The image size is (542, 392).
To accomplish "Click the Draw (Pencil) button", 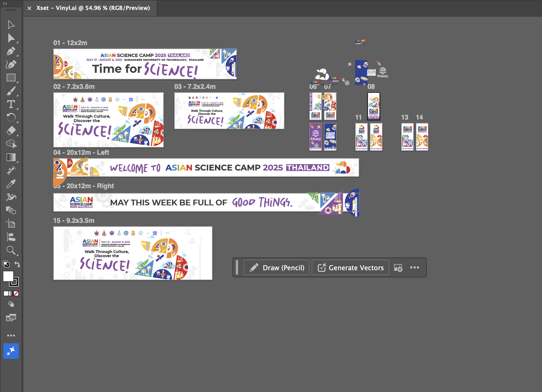I will pos(276,268).
